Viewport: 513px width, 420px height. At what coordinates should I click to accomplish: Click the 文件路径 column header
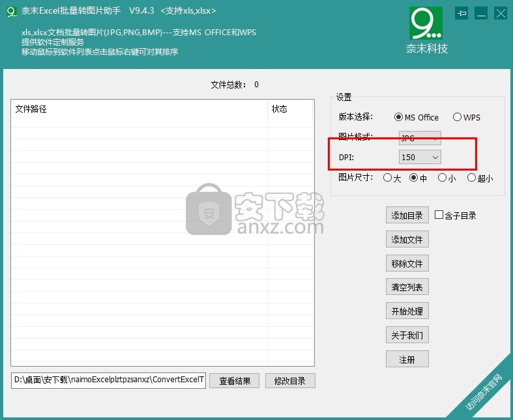[x=139, y=109]
